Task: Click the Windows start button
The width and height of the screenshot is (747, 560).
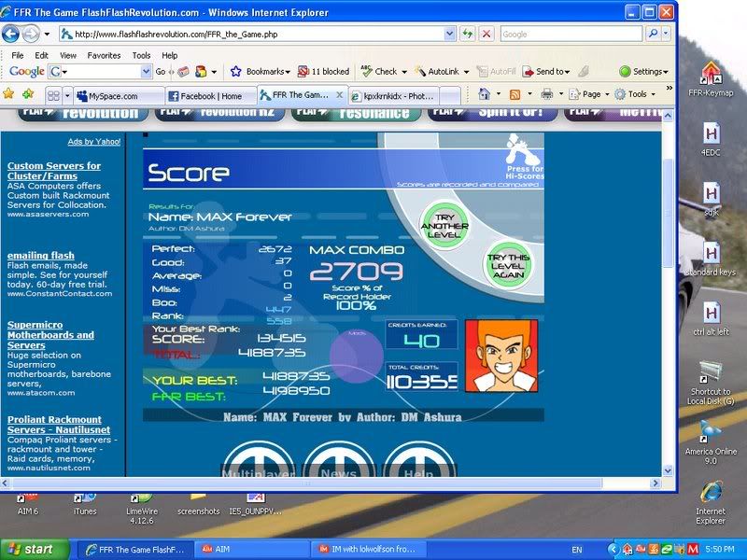Action: pos(35,549)
